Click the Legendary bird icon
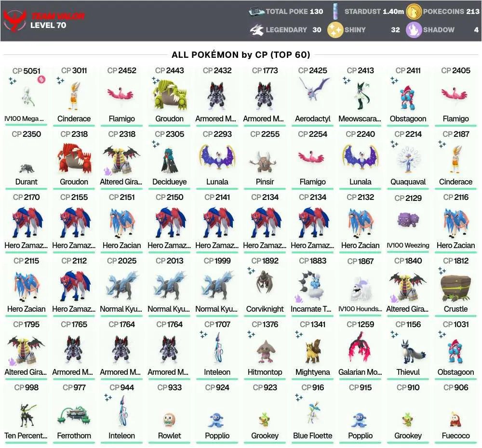Viewport: 482px width, 448px height. click(256, 30)
